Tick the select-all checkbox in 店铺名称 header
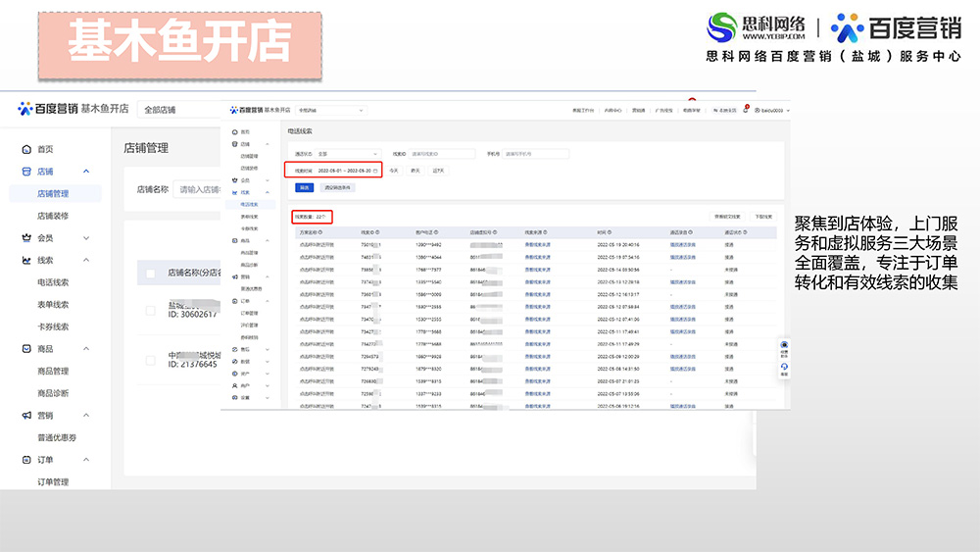The width and height of the screenshot is (980, 552). tap(151, 274)
